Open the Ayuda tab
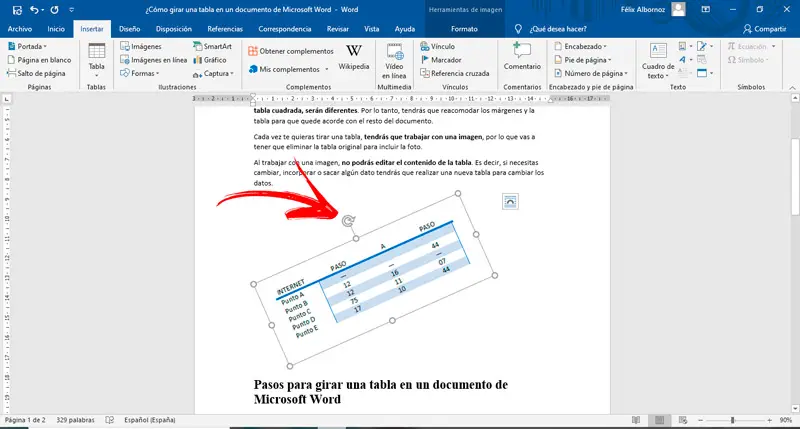This screenshot has height=429, width=800. pyautogui.click(x=405, y=29)
